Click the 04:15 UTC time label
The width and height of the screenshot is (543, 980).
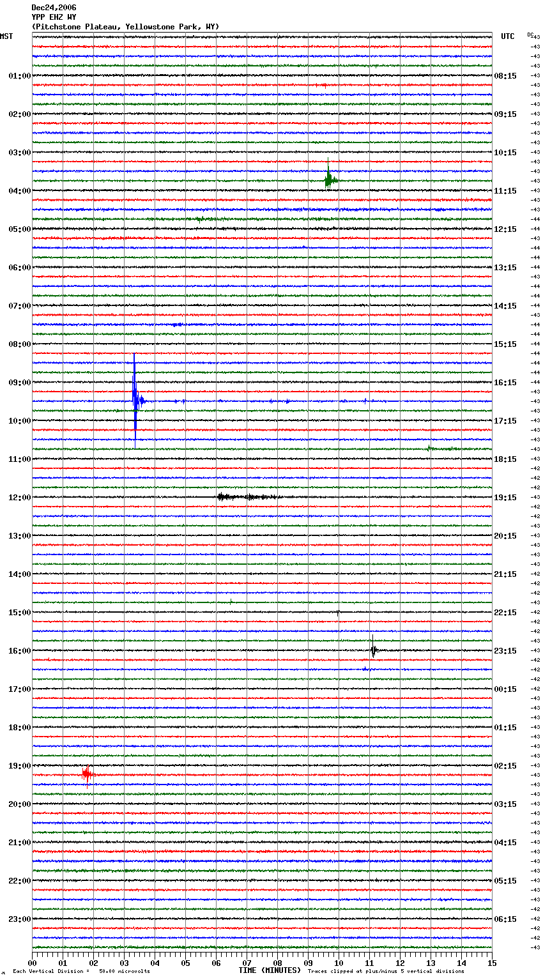tap(505, 843)
